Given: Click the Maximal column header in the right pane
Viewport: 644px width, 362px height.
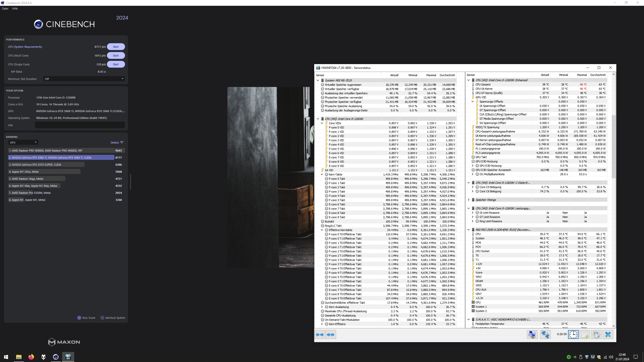Looking at the screenshot, I should pyautogui.click(x=579, y=75).
